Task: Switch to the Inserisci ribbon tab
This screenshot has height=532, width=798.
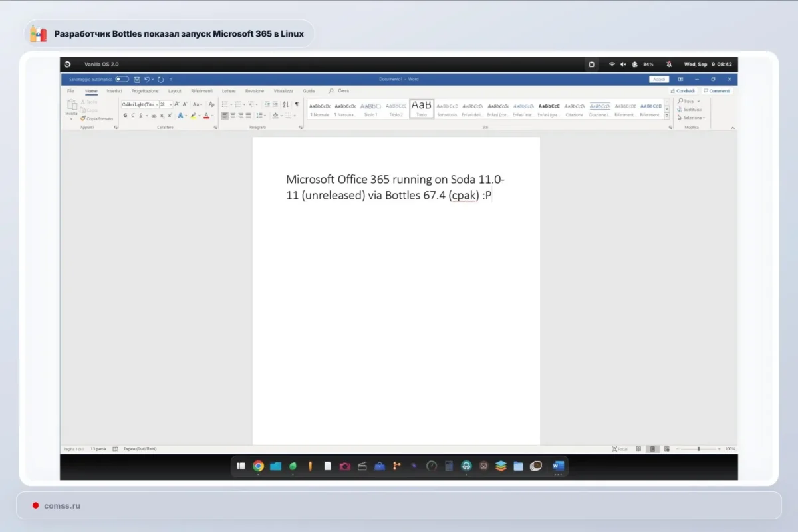Action: coord(114,91)
